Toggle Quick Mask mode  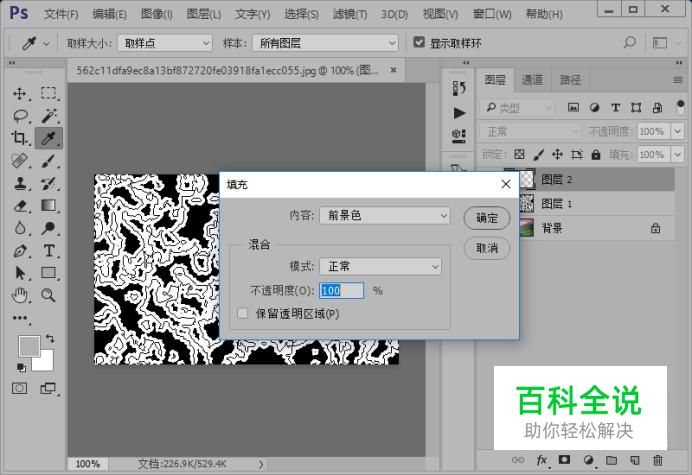19,388
